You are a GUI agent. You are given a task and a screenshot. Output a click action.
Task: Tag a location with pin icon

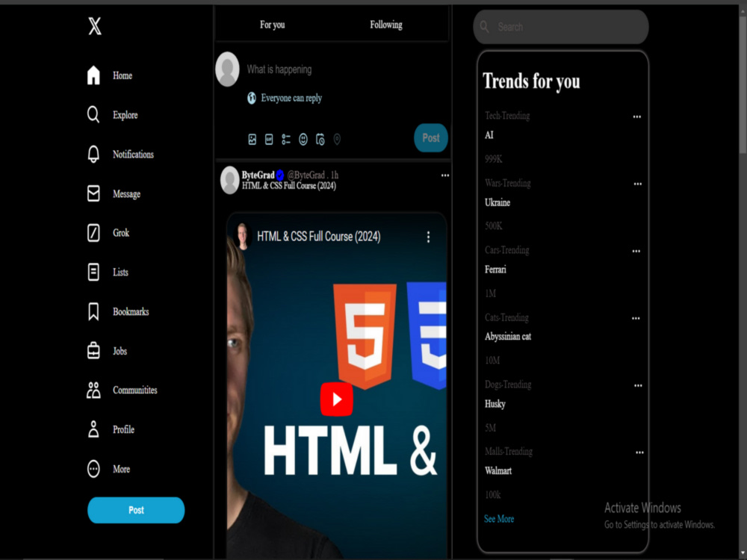(x=337, y=139)
